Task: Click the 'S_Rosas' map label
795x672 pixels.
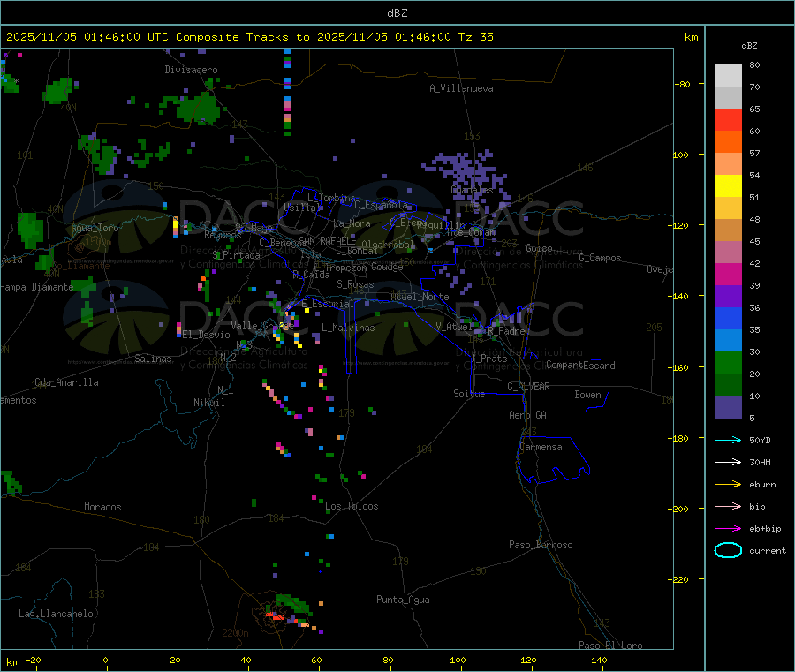Action: tap(355, 284)
